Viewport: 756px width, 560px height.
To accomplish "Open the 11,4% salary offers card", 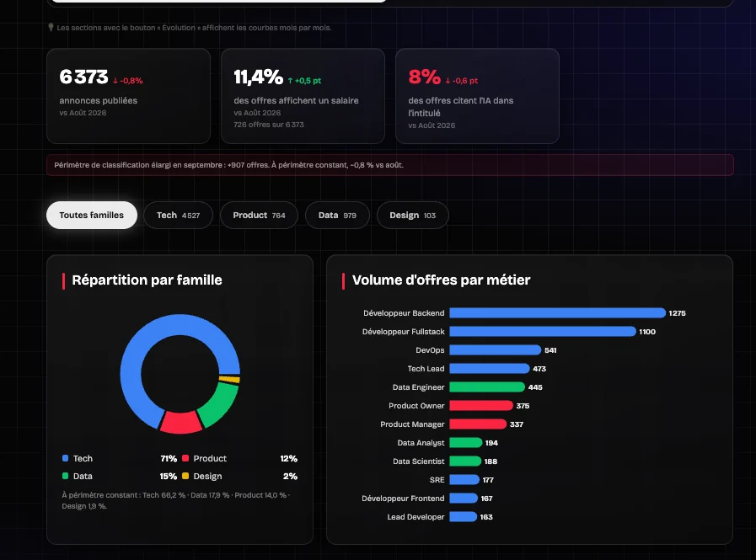I will point(303,96).
